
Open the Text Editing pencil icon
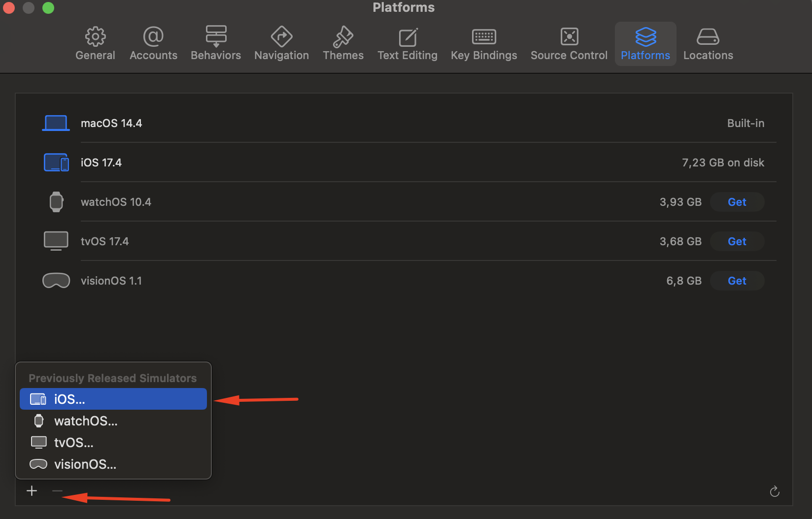(x=408, y=37)
